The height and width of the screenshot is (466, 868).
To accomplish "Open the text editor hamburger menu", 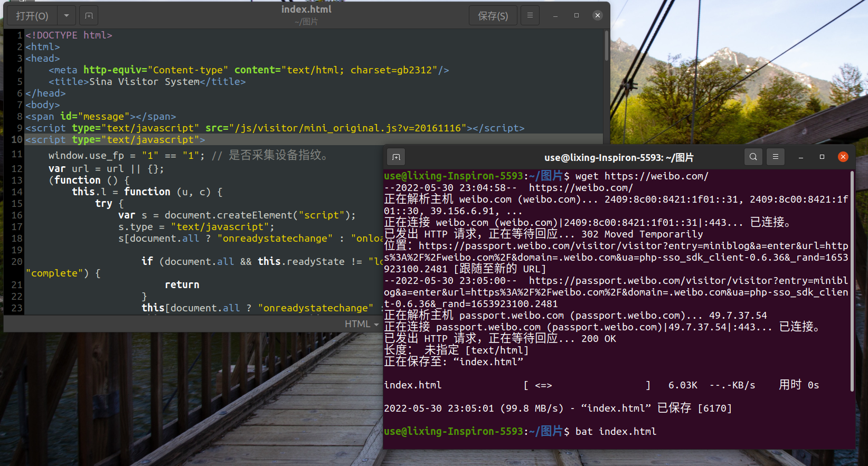I will 530,16.
